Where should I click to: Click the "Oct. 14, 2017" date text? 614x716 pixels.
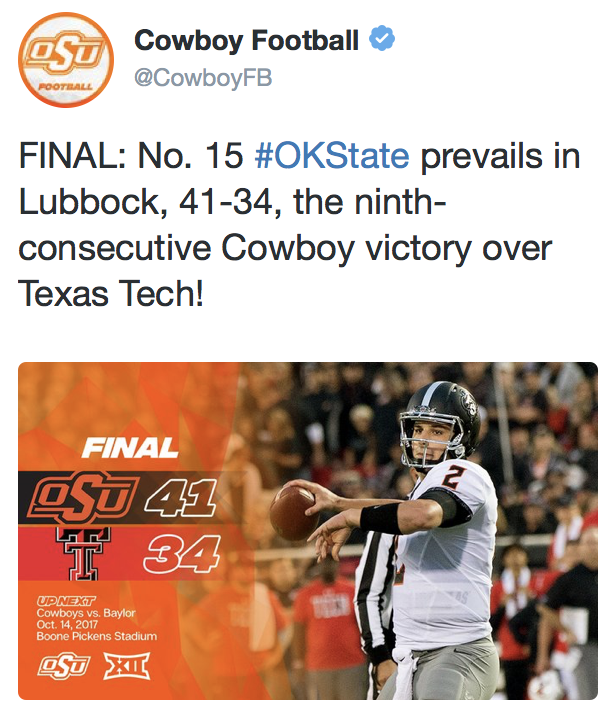[68, 624]
